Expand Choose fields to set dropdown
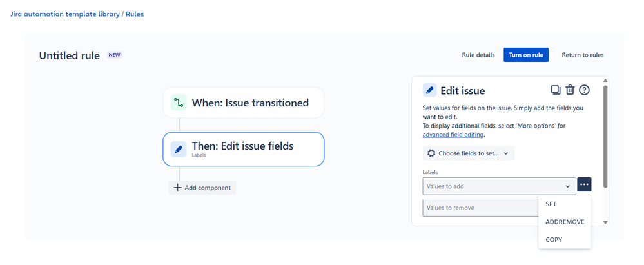The height and width of the screenshot is (265, 644). tap(469, 153)
